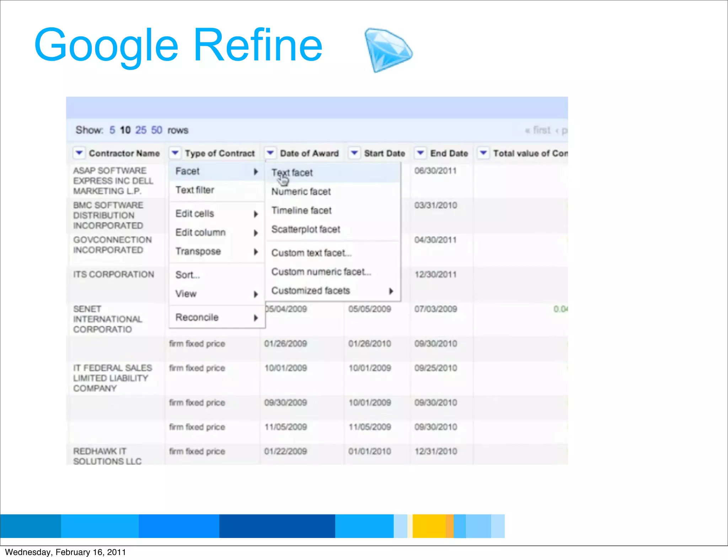Open the Total value column dropdown
This screenshot has width=728, height=560.
point(483,153)
